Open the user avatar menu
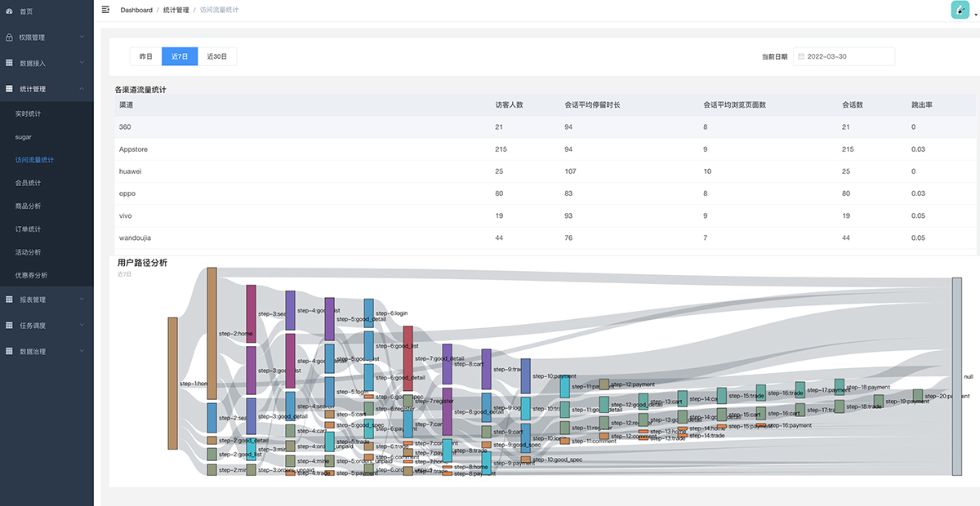 (x=960, y=10)
